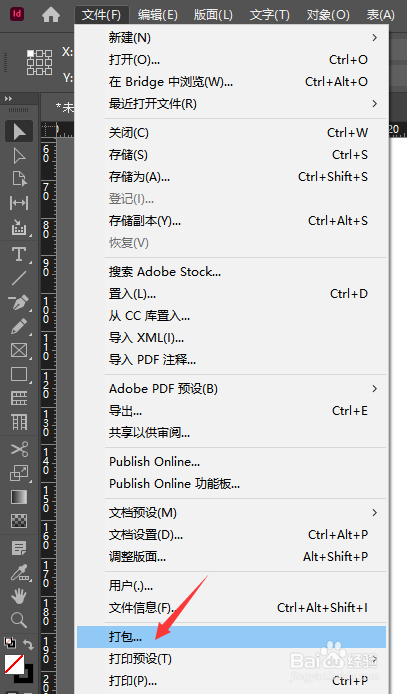
Task: Select the Scissors tool
Action: coord(19,449)
